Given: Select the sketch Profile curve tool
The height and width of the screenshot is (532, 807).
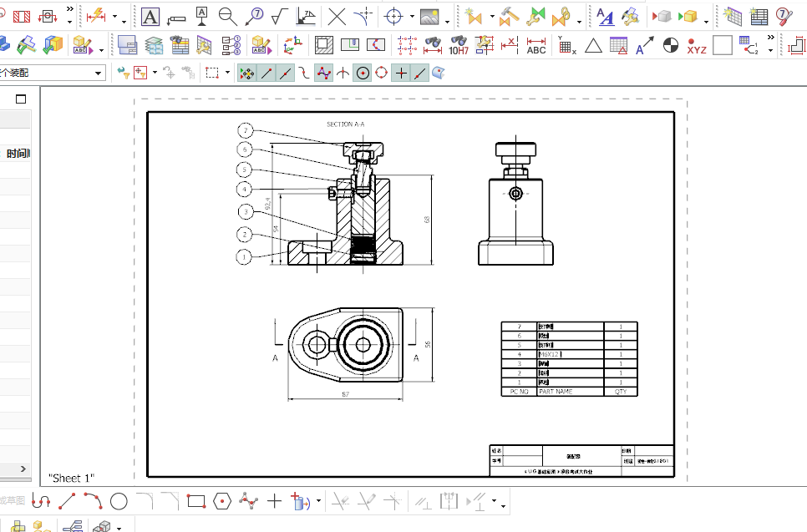Looking at the screenshot, I should tap(41, 500).
